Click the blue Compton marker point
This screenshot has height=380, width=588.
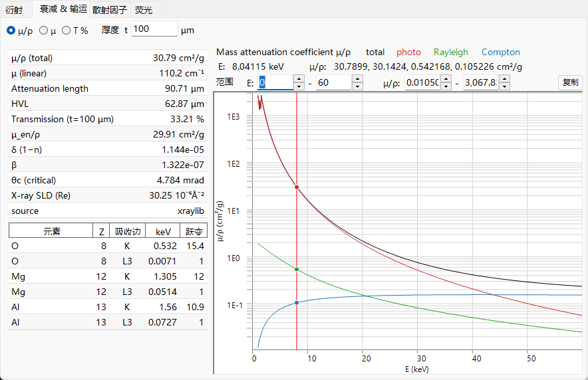(x=297, y=303)
